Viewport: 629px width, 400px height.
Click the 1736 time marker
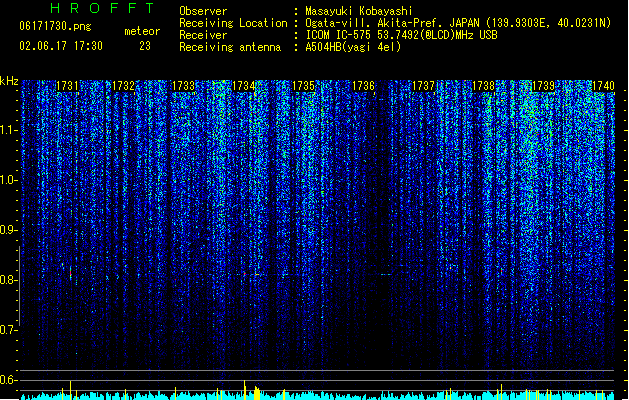(x=363, y=86)
